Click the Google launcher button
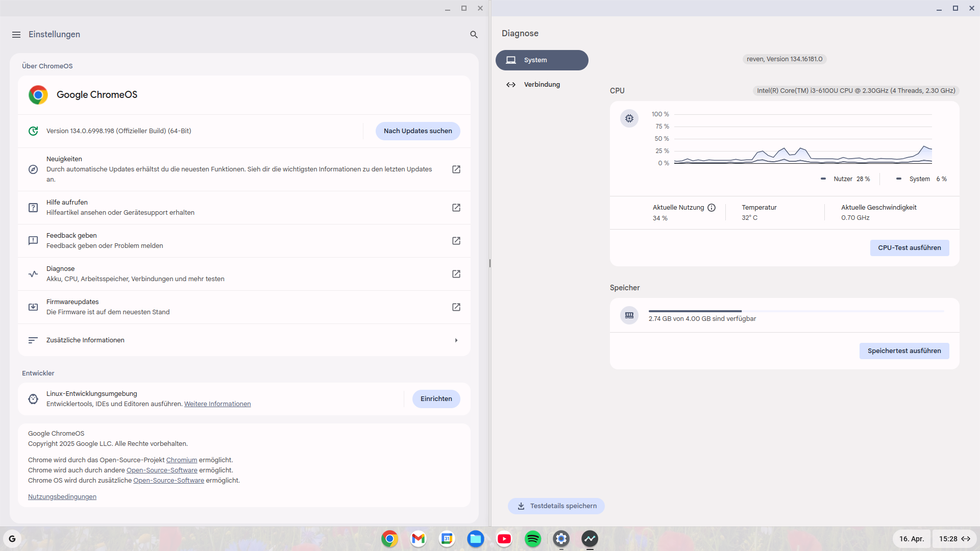Screen dimensions: 980x551 pyautogui.click(x=12, y=539)
